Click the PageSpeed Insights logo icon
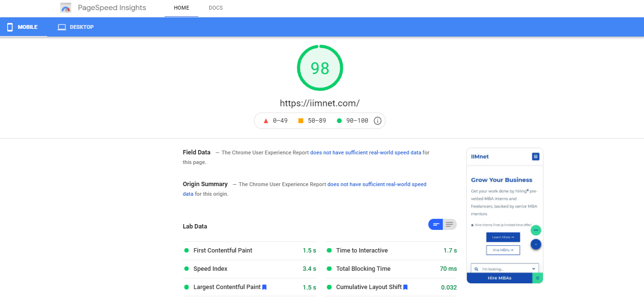Screen dimensions: 644x303 point(65,8)
